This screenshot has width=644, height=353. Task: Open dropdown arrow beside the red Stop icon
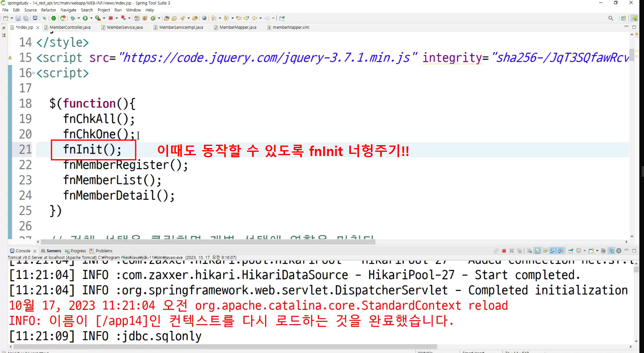[117, 18]
